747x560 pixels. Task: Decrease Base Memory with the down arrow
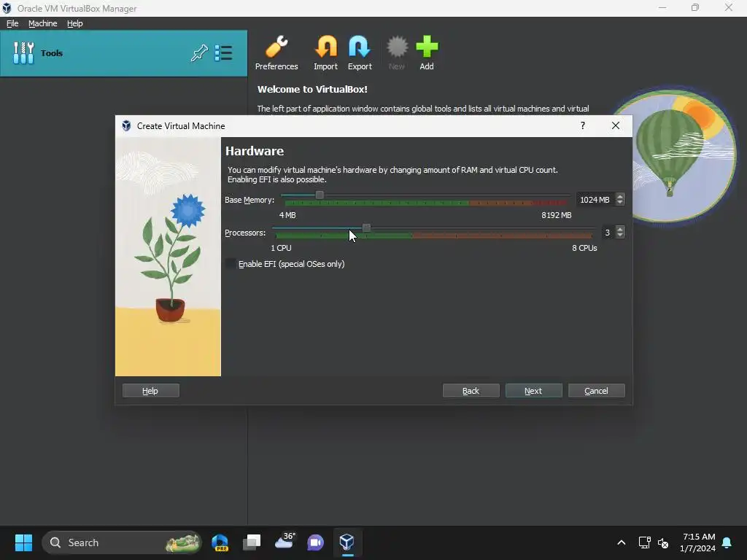tap(620, 203)
